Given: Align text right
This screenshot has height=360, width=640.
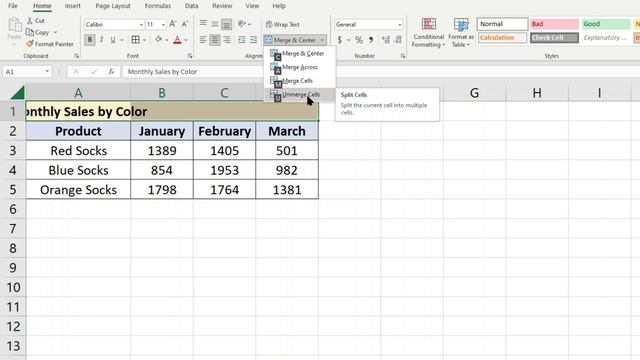Looking at the screenshot, I should [227, 40].
